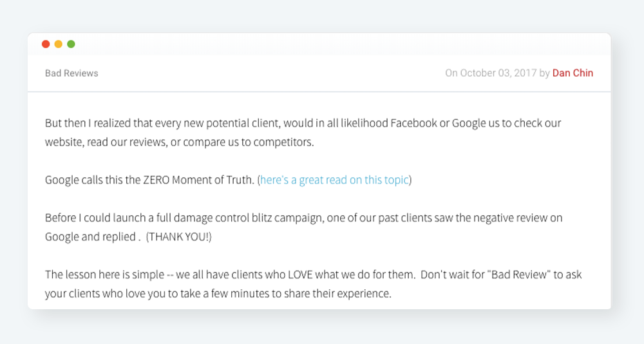The height and width of the screenshot is (344, 644).
Task: Click the word Facebook in first paragraph
Action: pyautogui.click(x=413, y=123)
